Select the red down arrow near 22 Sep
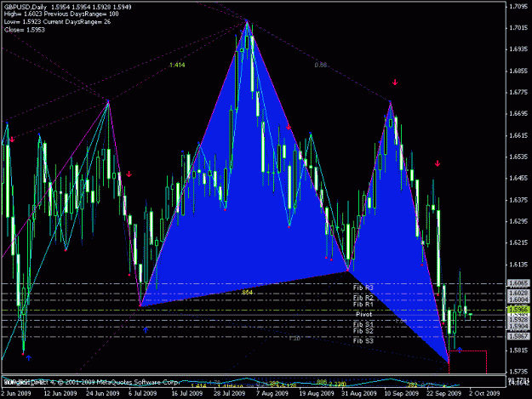The height and width of the screenshot is (399, 532). 438,163
